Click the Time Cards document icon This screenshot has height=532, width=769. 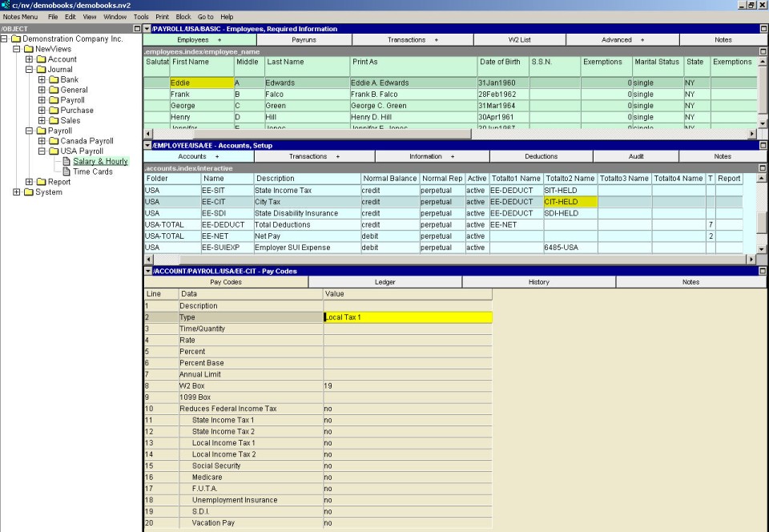pos(66,171)
